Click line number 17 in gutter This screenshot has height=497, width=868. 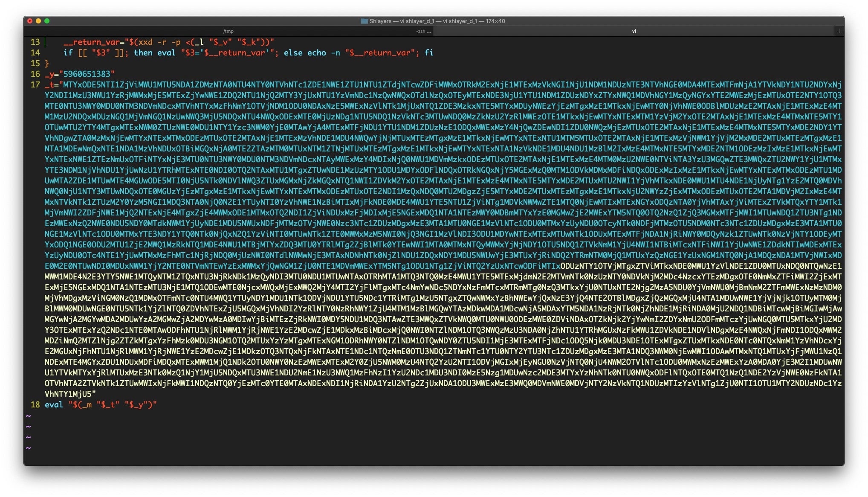[35, 84]
